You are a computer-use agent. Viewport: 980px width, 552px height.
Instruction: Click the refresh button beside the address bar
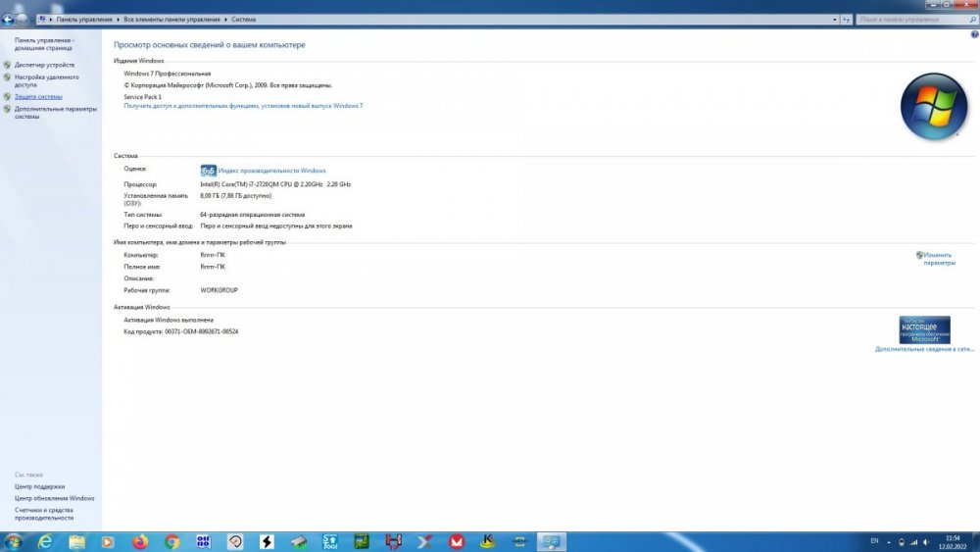pyautogui.click(x=847, y=20)
